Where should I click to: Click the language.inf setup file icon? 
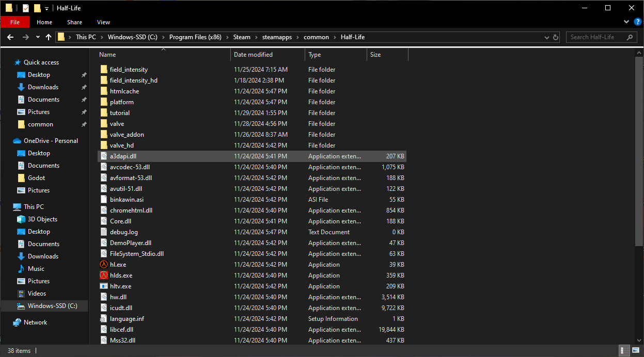103,319
